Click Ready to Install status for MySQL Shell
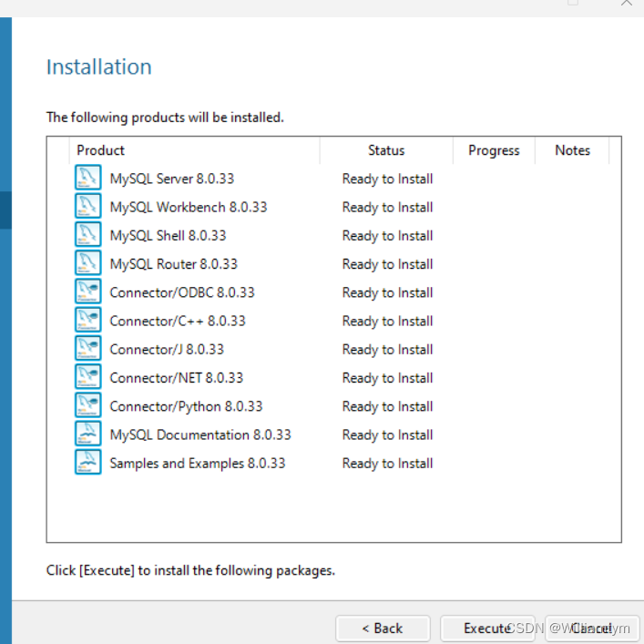This screenshot has height=644, width=644. point(387,235)
